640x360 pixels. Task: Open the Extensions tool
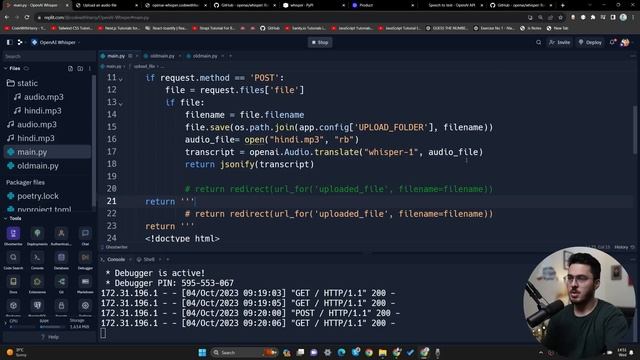pos(37,282)
